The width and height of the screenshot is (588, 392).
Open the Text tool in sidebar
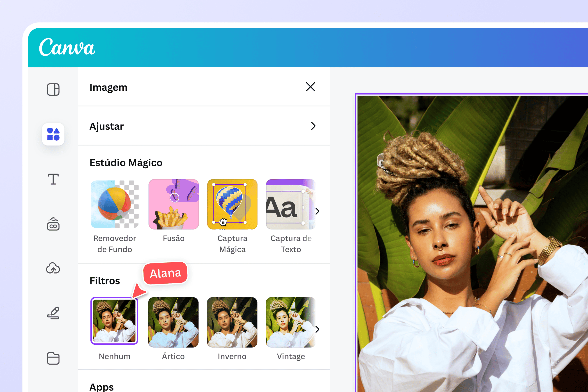pyautogui.click(x=53, y=179)
